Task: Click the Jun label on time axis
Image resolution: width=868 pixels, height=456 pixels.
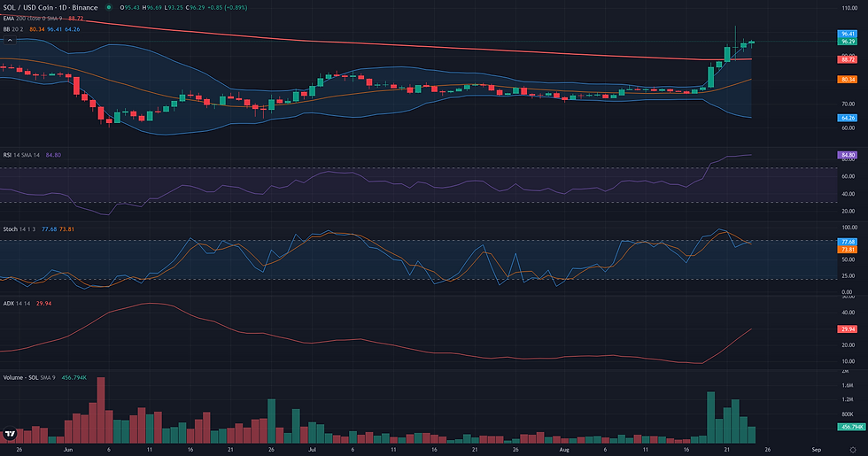Action: pos(68,450)
